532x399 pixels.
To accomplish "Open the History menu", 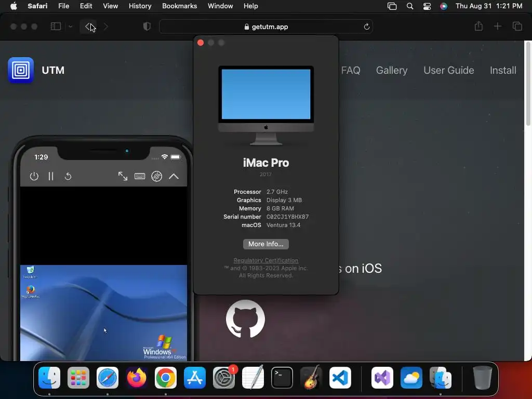I will (140, 6).
